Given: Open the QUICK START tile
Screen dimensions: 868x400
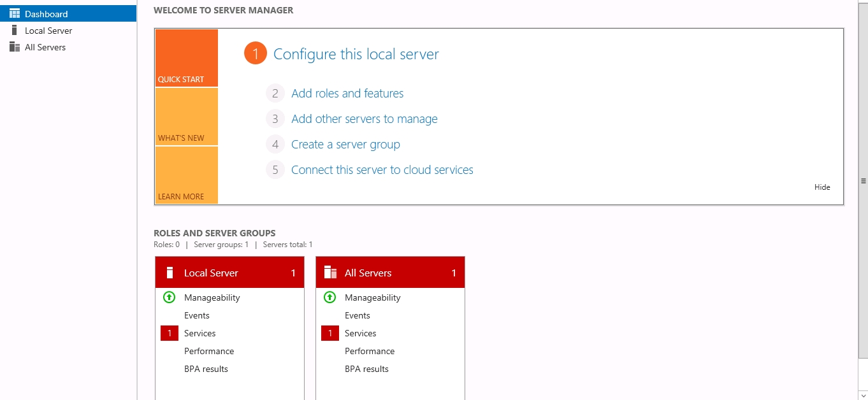Looking at the screenshot, I should click(x=186, y=58).
